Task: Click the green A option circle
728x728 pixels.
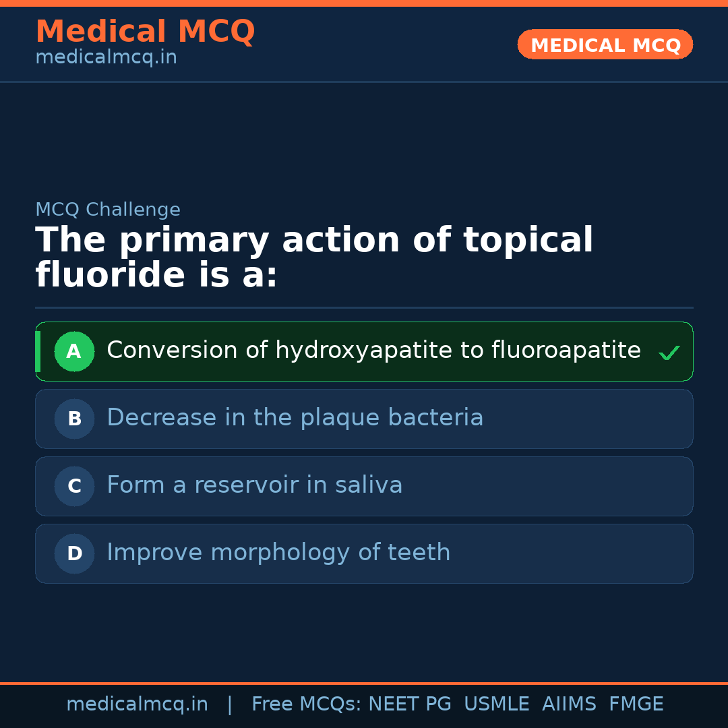Action: [x=74, y=351]
